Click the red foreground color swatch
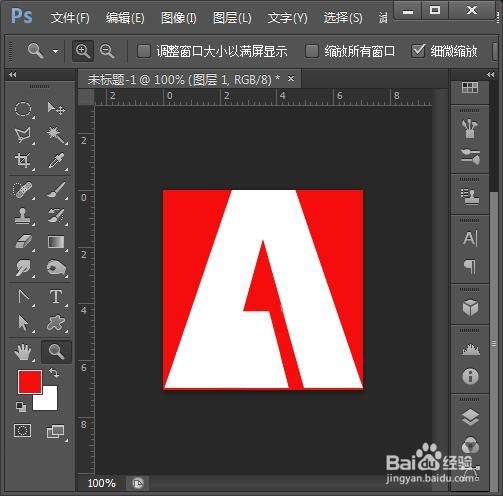The height and width of the screenshot is (496, 503). [x=30, y=382]
